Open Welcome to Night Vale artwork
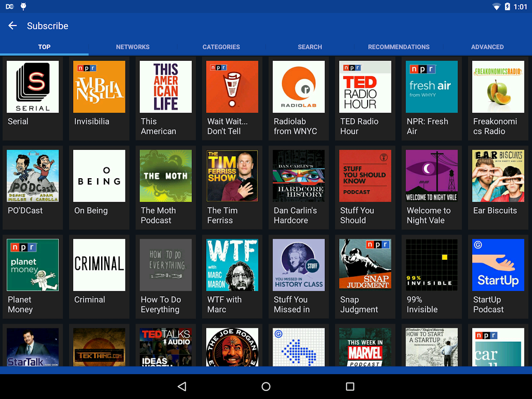This screenshot has width=532, height=399. click(x=432, y=176)
